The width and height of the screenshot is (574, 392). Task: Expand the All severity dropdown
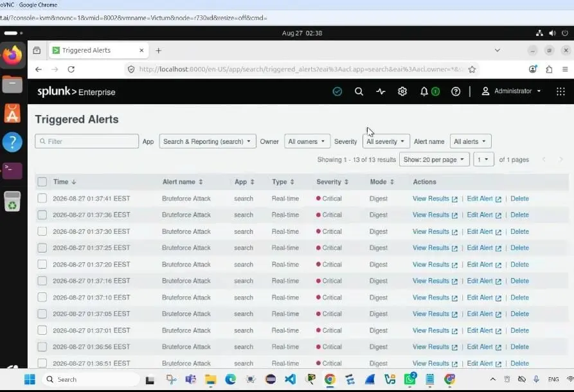[386, 141]
